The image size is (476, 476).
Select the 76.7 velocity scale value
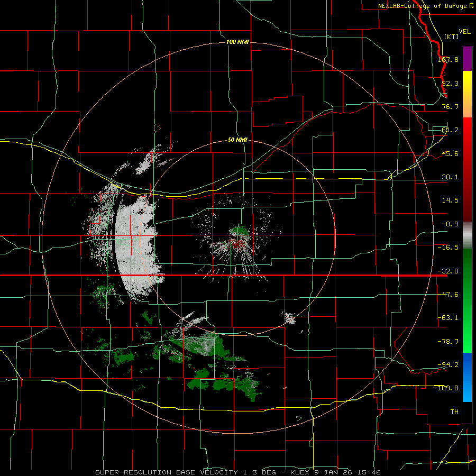(450, 106)
